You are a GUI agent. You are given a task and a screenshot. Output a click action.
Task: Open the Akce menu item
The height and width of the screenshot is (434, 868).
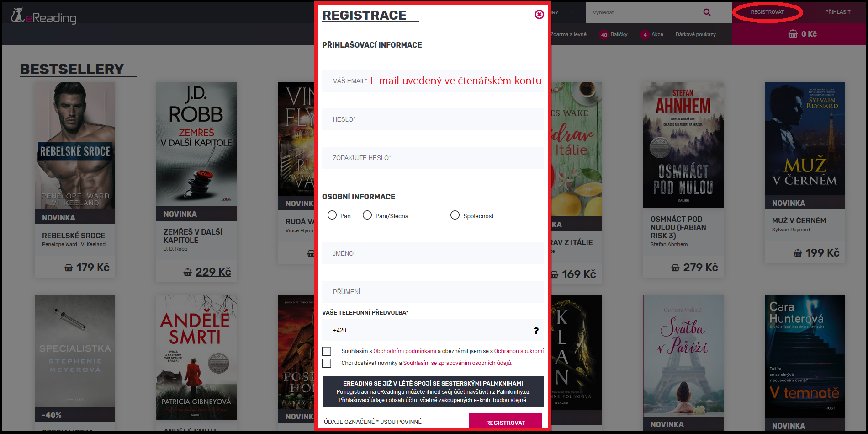(x=657, y=35)
